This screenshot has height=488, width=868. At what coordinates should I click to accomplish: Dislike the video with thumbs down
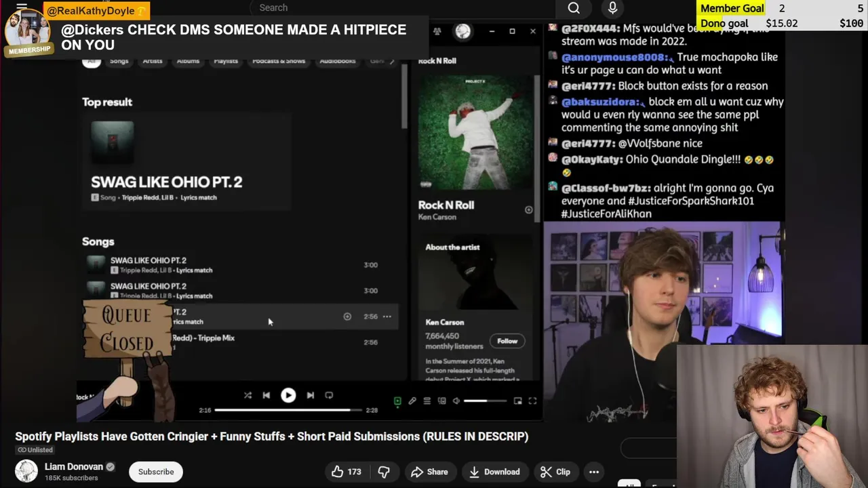[384, 472]
